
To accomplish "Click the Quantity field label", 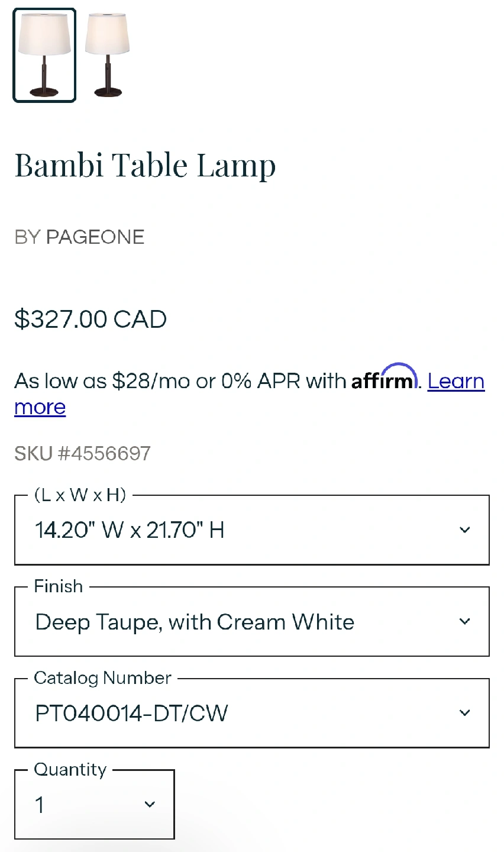I will tap(70, 770).
